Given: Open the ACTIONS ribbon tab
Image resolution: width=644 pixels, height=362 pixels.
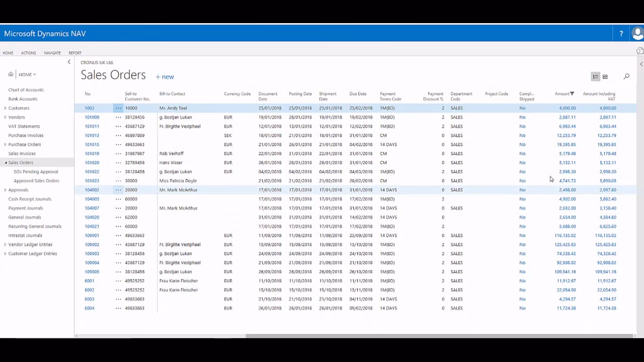Looking at the screenshot, I should 28,53.
